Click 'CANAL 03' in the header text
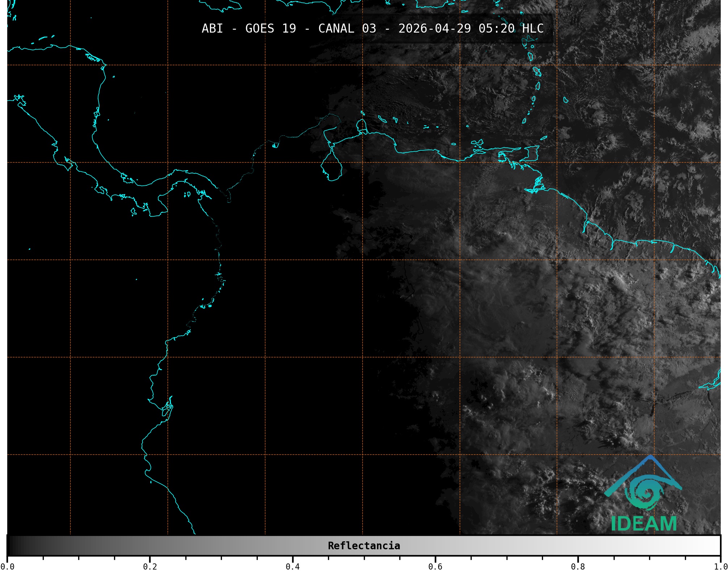Viewport: 728px width, 571px height. [x=347, y=29]
